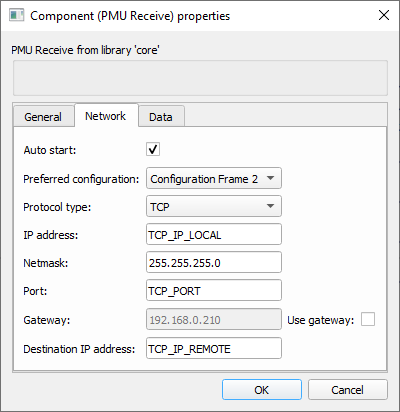Enable the Use gateway checkbox
This screenshot has height=412, width=400.
pyautogui.click(x=368, y=319)
